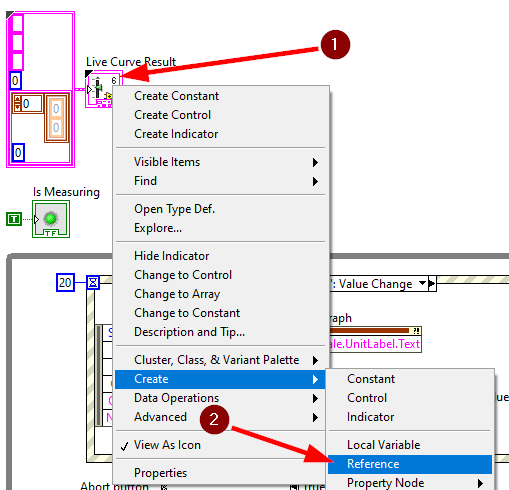
Task: Click the top blue 0 integer constant
Action: 15,80
